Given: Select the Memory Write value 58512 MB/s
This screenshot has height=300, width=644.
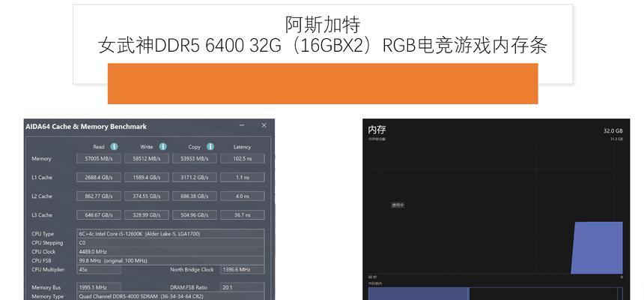Looking at the screenshot, I should click(x=147, y=158).
